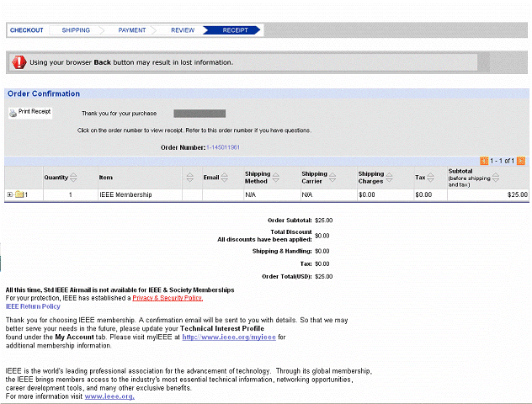
Task: Visit the www.ieee.org/myieee link
Action: point(229,338)
